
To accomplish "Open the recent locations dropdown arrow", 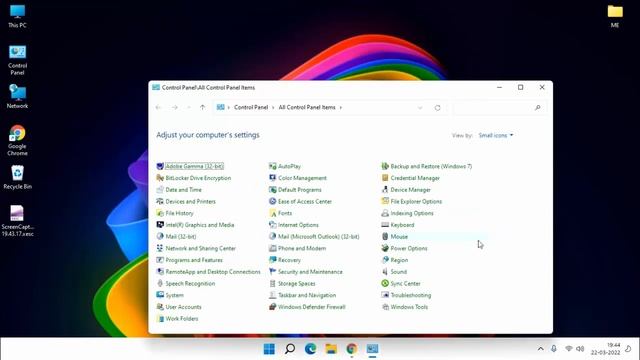I will [x=189, y=108].
